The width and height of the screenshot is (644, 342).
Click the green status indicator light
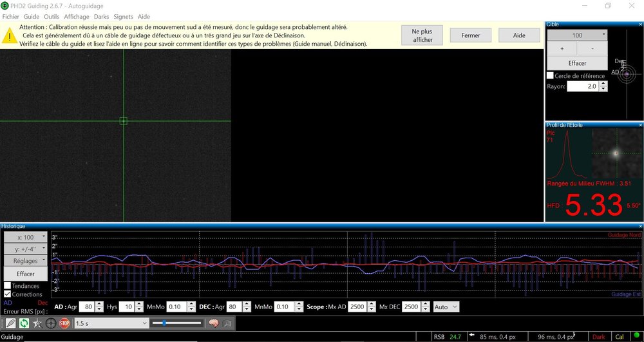[637, 336]
